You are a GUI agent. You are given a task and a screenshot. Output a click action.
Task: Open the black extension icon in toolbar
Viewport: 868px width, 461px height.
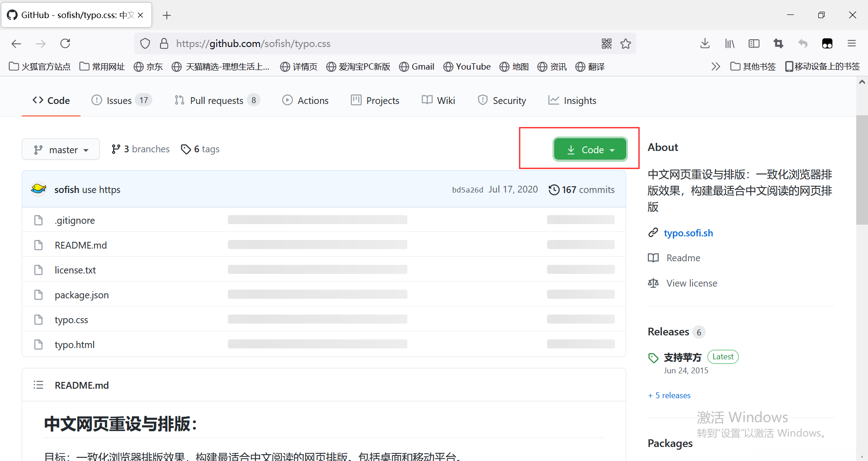(827, 43)
